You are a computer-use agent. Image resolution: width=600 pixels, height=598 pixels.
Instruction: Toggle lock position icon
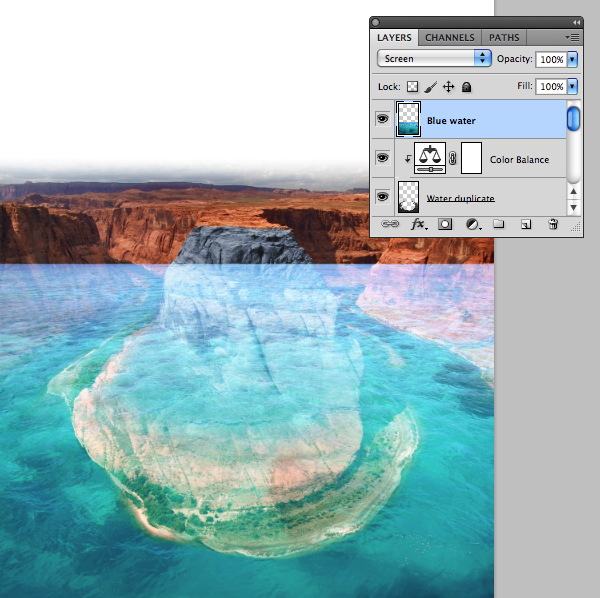448,87
